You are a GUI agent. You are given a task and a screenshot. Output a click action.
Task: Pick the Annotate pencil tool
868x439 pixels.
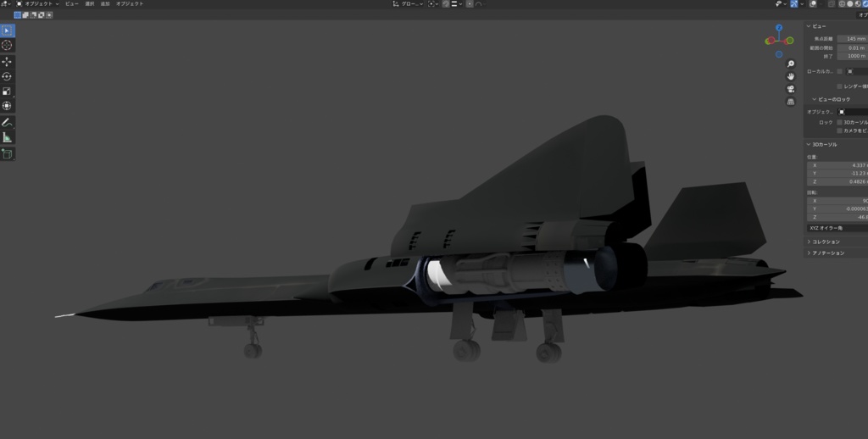(x=7, y=122)
